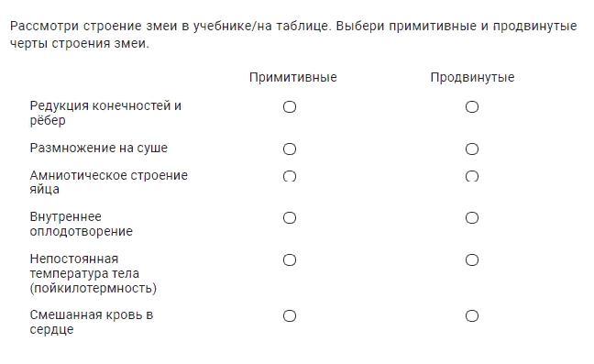Screen dimensions: 594x364
Task: Check Продвинутые for Смешанная кровь в сердце
Action: tap(472, 316)
